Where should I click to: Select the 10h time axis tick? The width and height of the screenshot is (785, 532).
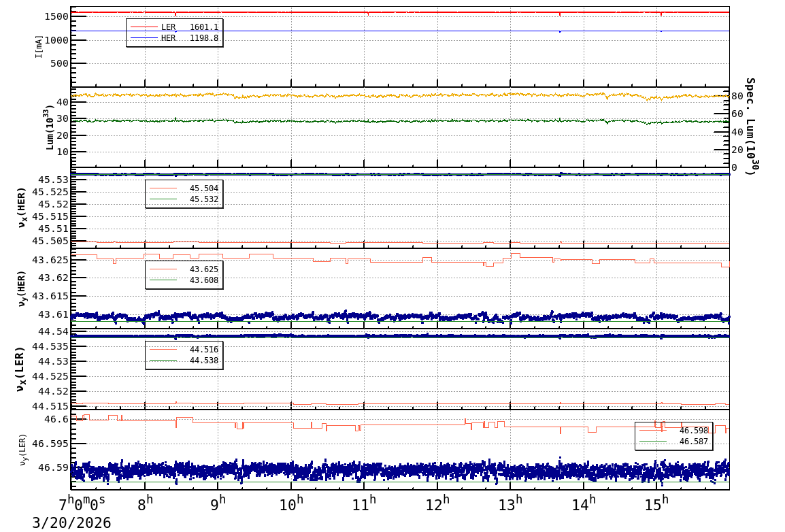pyautogui.click(x=291, y=505)
